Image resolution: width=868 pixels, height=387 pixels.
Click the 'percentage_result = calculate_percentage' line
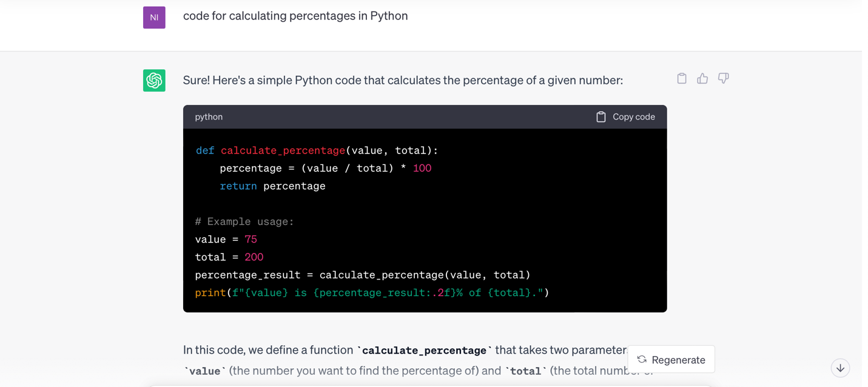click(363, 275)
